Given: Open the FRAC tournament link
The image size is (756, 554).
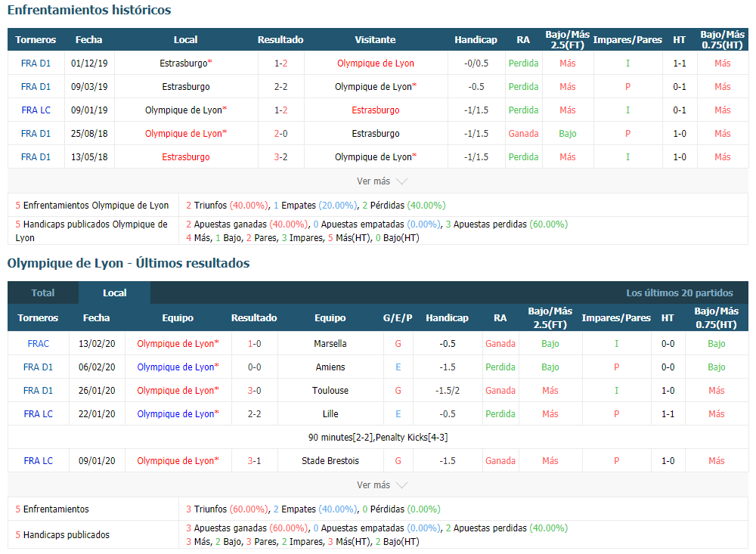Looking at the screenshot, I should point(38,344).
